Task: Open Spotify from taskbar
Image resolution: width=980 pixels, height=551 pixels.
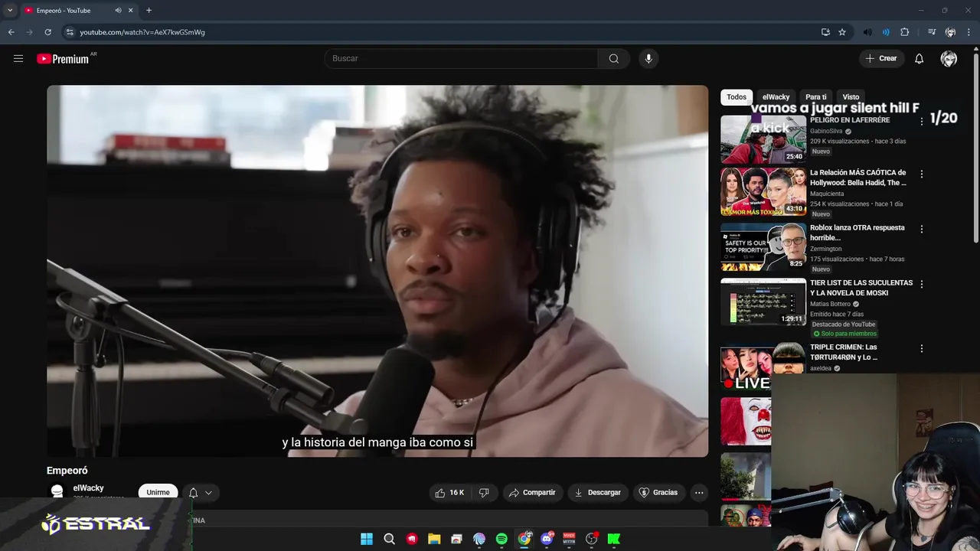Action: pos(501,539)
